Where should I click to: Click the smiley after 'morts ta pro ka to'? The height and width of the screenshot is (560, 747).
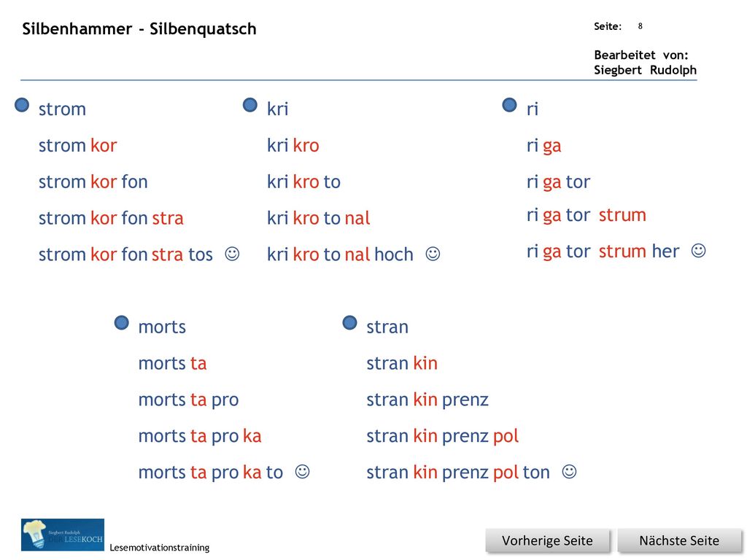(303, 472)
